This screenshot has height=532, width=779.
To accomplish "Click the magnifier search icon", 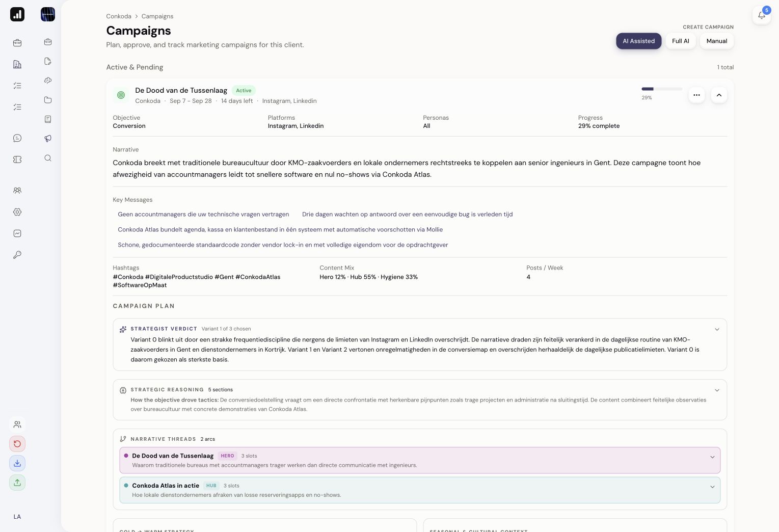I will point(48,158).
